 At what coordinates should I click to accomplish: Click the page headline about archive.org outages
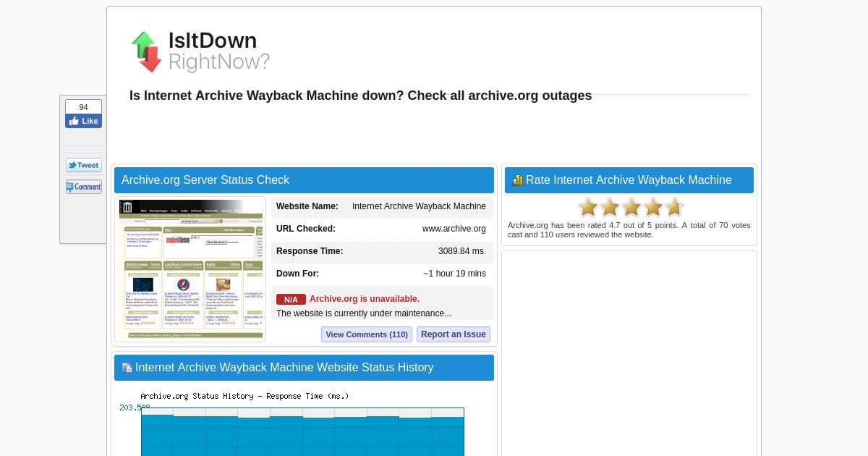click(x=360, y=96)
